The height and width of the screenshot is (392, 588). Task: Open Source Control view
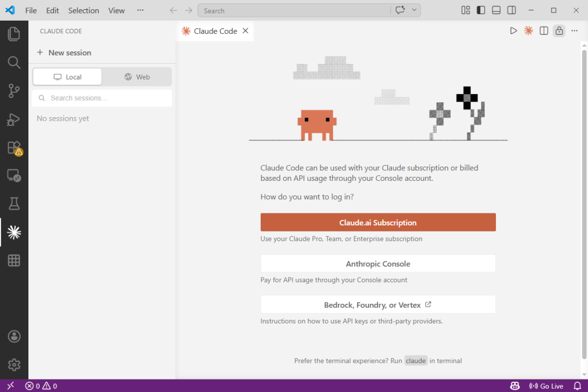click(14, 91)
